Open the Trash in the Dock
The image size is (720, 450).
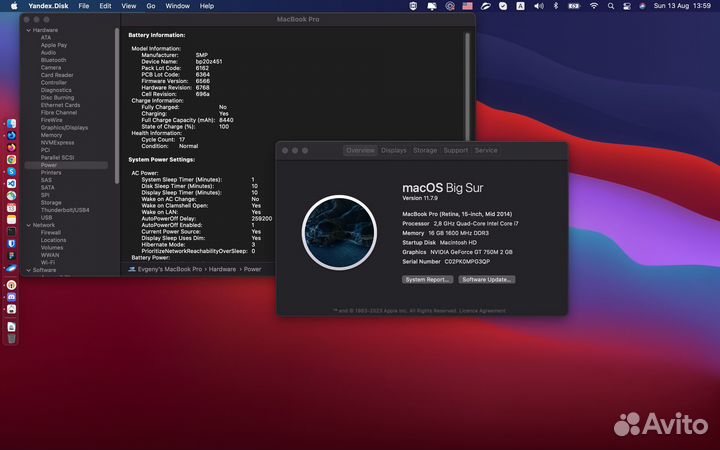[11, 339]
